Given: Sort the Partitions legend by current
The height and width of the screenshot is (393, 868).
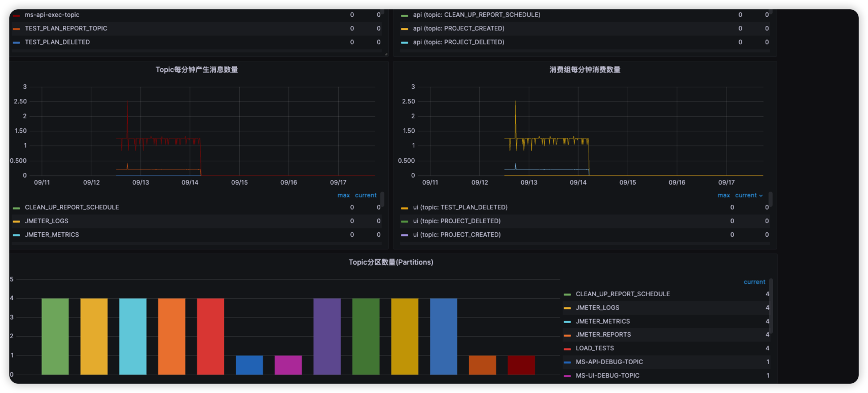Looking at the screenshot, I should click(754, 282).
